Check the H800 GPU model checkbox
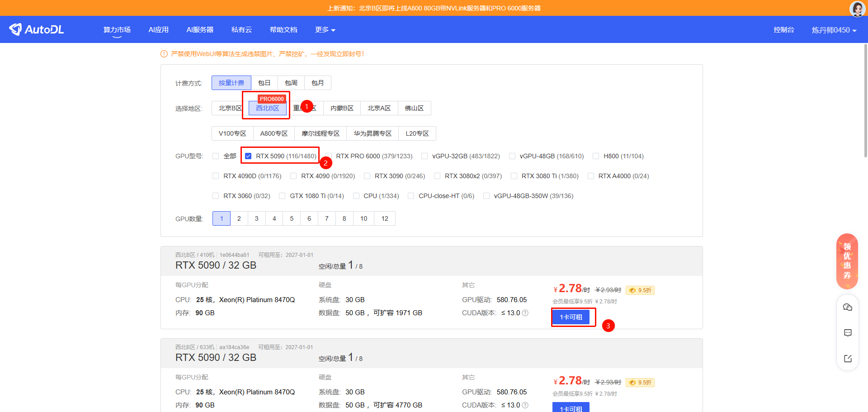This screenshot has height=412, width=868. 596,156
